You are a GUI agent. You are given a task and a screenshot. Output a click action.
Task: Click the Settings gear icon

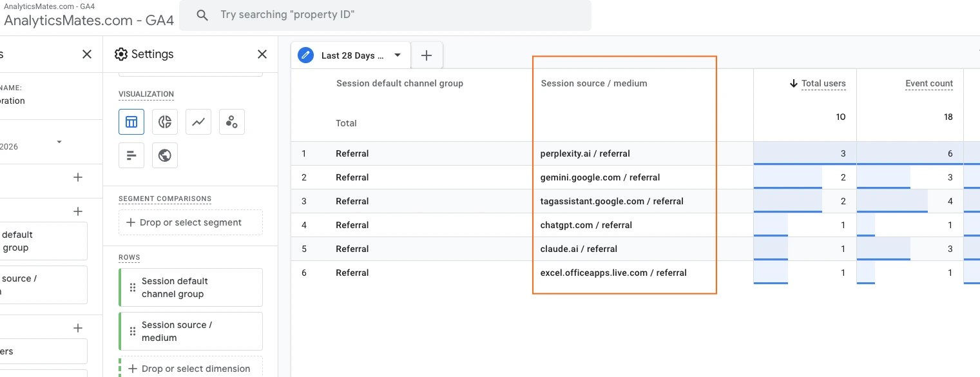click(121, 54)
